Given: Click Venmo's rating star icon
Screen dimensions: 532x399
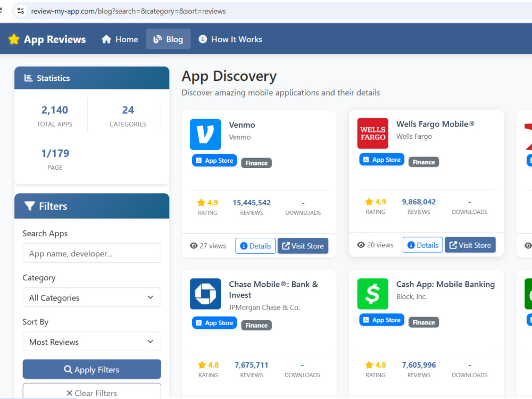Looking at the screenshot, I should pos(201,203).
